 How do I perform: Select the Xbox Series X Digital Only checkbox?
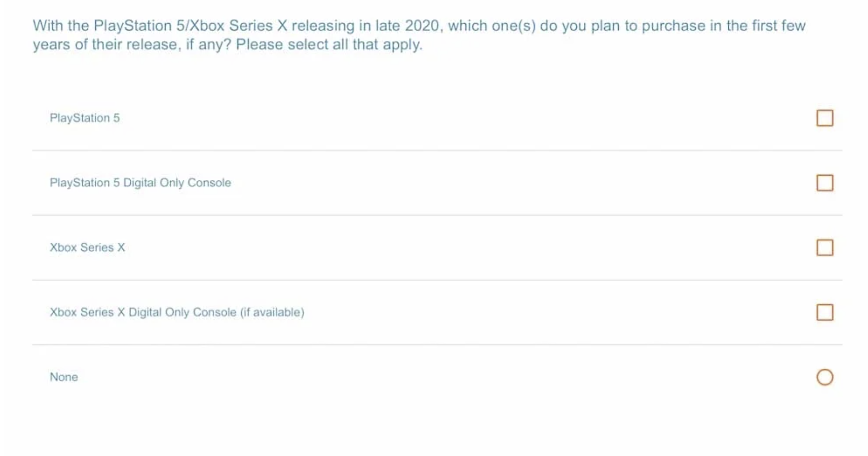click(x=825, y=312)
